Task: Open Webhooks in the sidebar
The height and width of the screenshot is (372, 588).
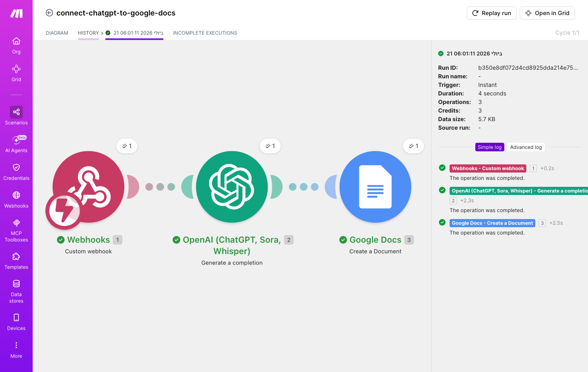Action: click(16, 199)
